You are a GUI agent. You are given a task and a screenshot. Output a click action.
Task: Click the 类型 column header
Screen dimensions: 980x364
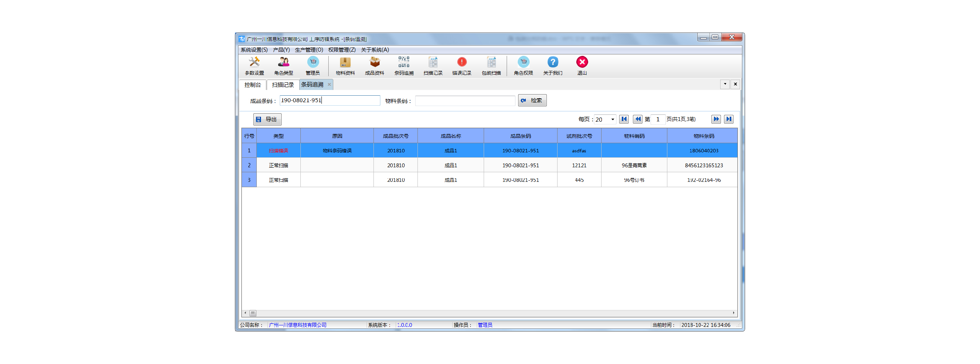pos(279,136)
